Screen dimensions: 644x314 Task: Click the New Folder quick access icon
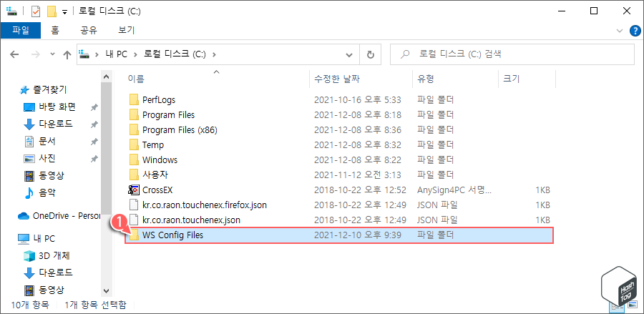point(52,11)
